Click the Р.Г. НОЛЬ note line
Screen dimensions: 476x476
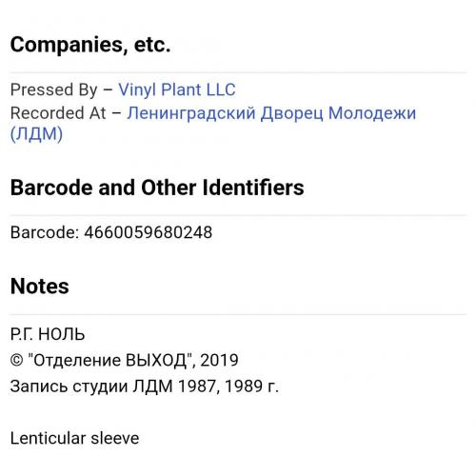pos(48,334)
